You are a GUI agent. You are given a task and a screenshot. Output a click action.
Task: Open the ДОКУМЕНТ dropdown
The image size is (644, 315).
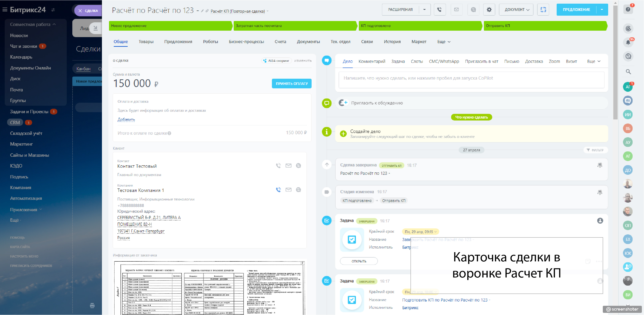pos(516,9)
